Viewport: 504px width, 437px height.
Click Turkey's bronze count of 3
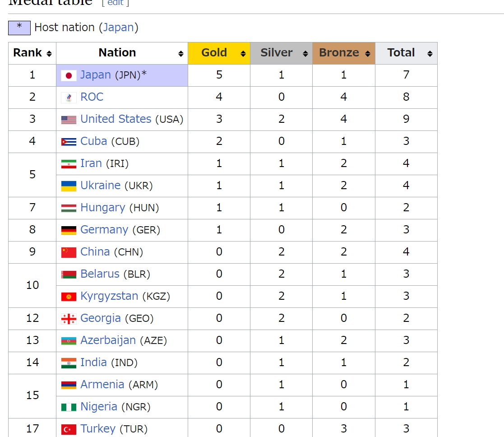coord(344,428)
